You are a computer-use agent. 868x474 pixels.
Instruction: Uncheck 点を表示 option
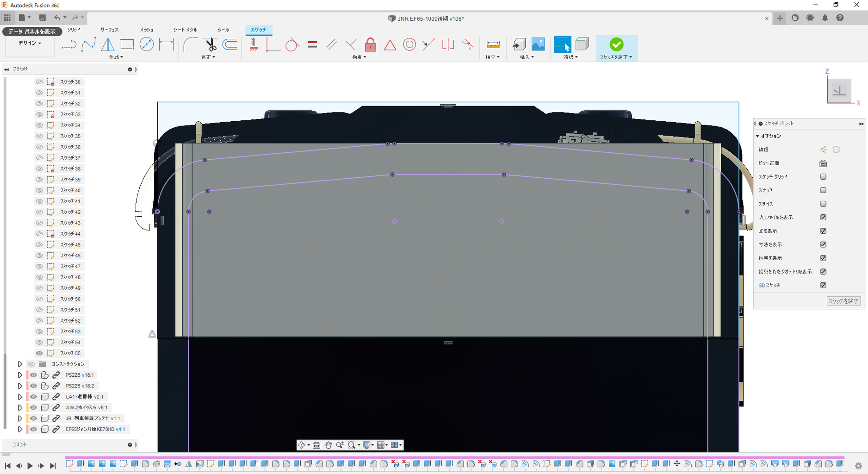point(823,231)
